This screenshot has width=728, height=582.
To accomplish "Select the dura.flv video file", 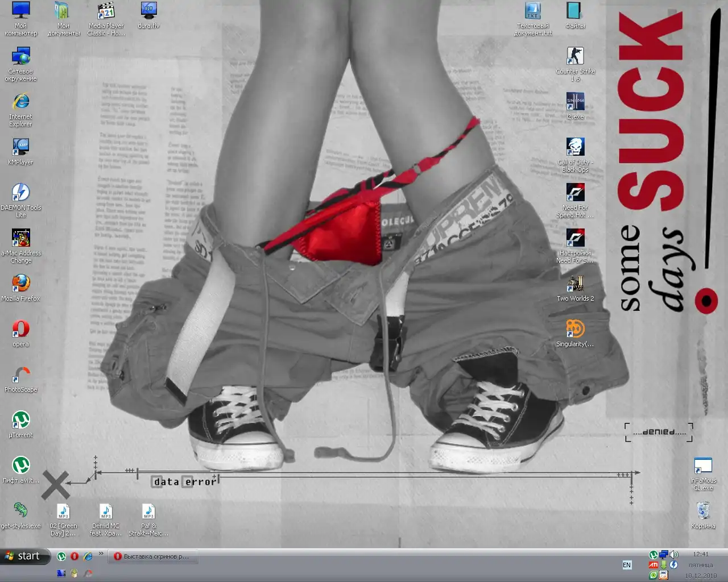I will click(x=148, y=11).
